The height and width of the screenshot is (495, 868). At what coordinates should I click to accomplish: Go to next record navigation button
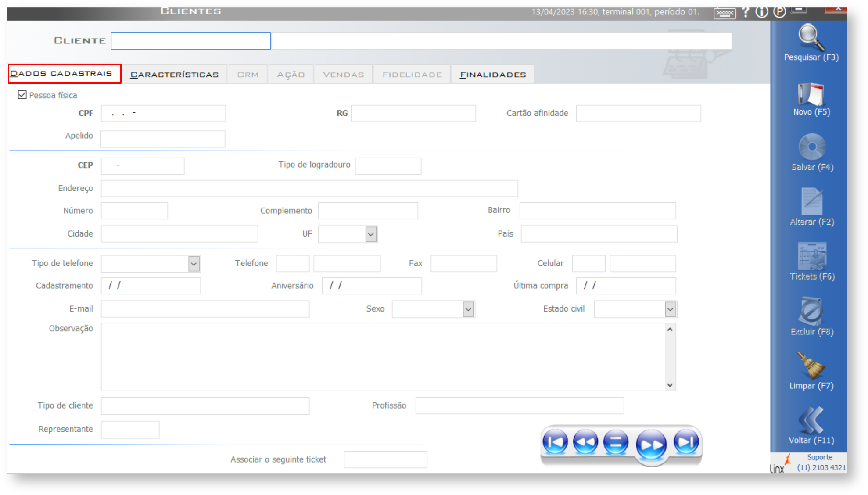651,445
